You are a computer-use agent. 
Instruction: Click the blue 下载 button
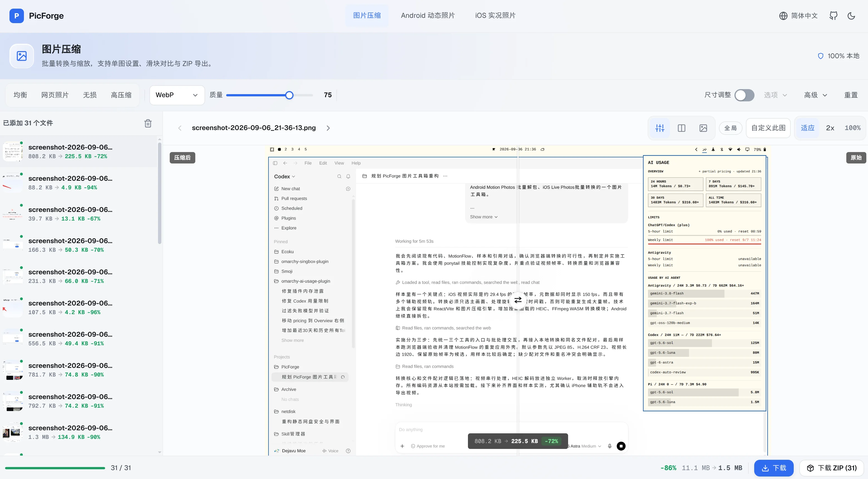click(x=774, y=468)
